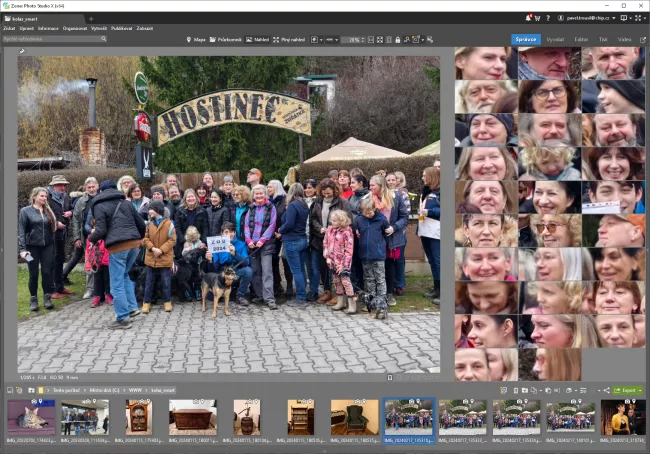The image size is (650, 454).
Task: Click the WWW folder in breadcrumb path
Action: [x=134, y=390]
